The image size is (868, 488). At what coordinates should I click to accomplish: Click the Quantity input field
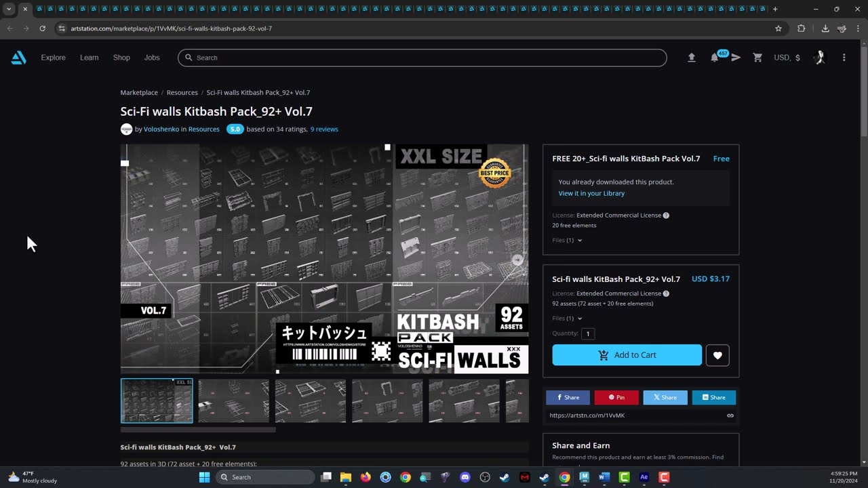point(588,333)
